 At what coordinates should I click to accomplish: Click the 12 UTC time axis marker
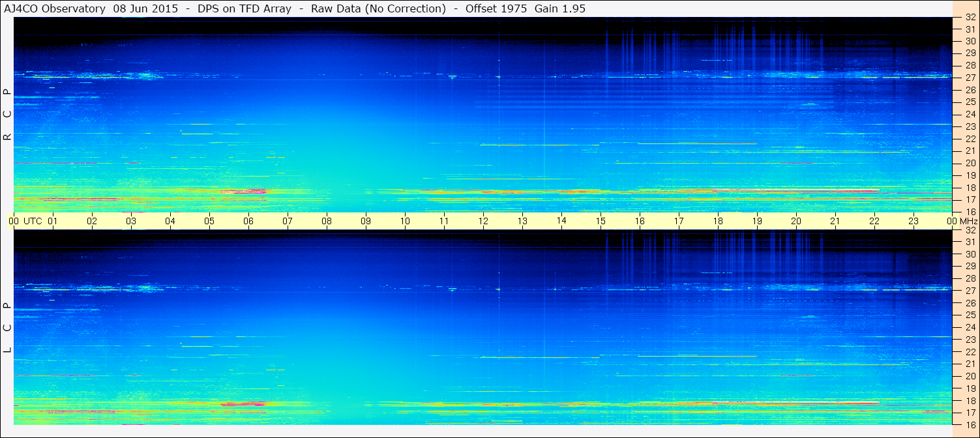tap(483, 221)
